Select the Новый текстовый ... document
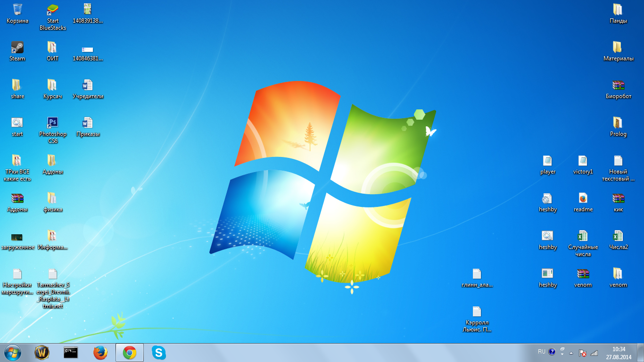 click(618, 168)
